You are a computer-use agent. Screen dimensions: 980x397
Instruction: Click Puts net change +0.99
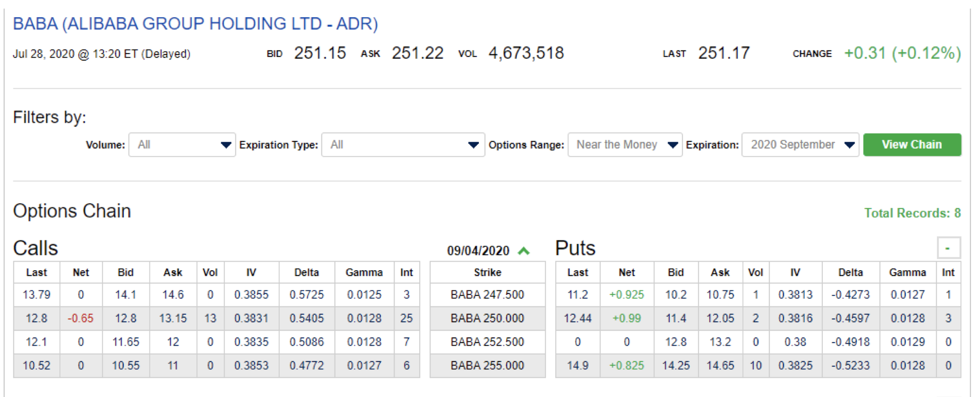(x=627, y=318)
